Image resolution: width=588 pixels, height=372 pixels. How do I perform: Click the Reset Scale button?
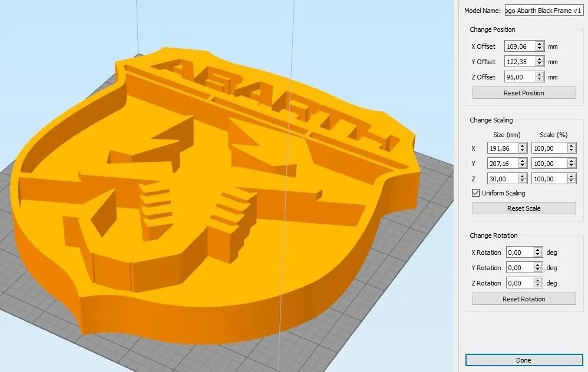click(524, 208)
